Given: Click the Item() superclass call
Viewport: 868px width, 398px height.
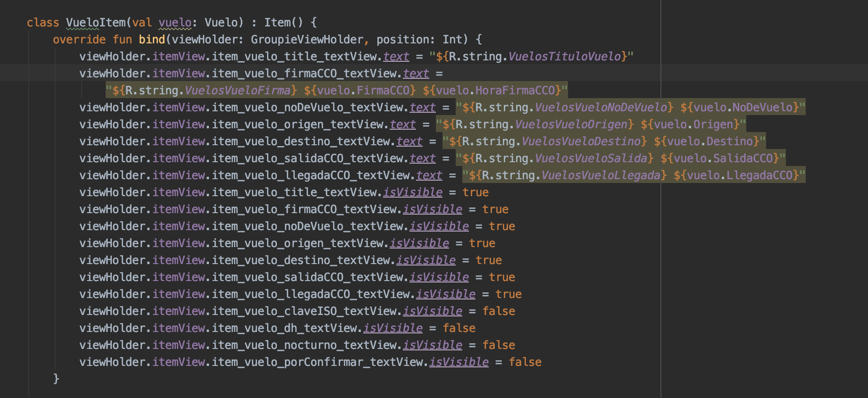Looking at the screenshot, I should (284, 23).
